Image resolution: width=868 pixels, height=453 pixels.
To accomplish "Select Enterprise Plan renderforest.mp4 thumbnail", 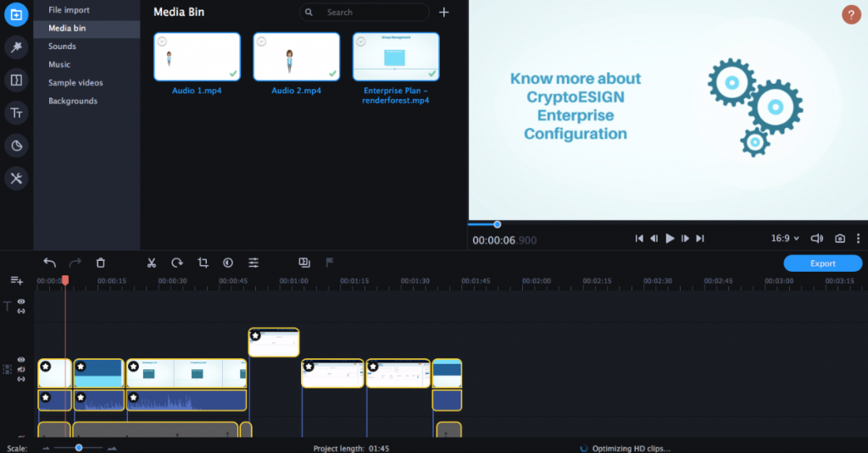I will pyautogui.click(x=396, y=57).
